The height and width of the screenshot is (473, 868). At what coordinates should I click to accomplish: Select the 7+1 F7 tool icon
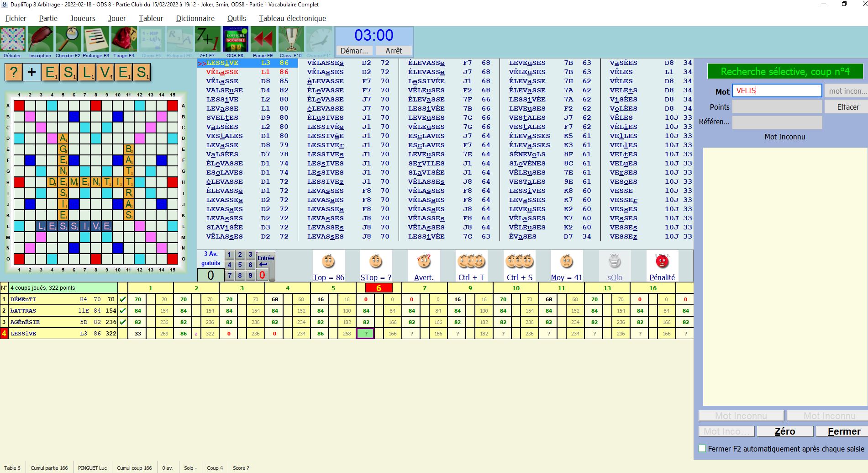click(207, 40)
